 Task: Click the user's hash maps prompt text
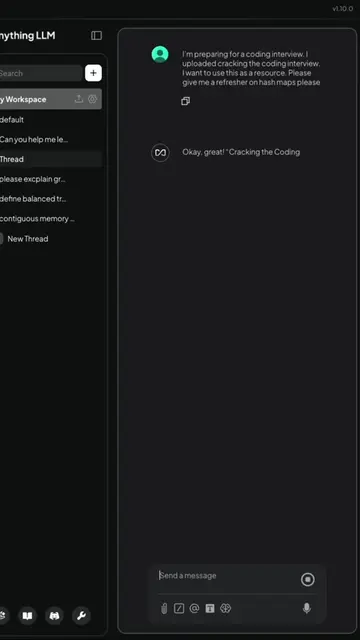pyautogui.click(x=251, y=68)
